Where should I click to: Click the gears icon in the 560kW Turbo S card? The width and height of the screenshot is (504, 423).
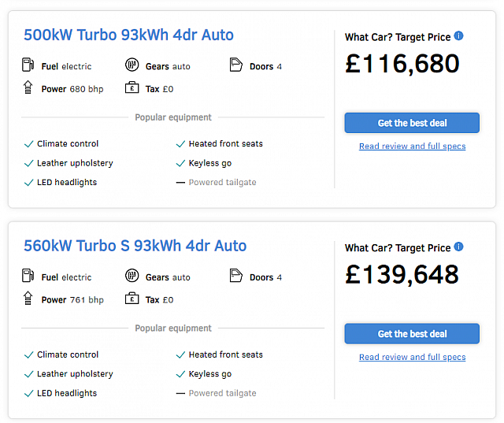pyautogui.click(x=132, y=276)
